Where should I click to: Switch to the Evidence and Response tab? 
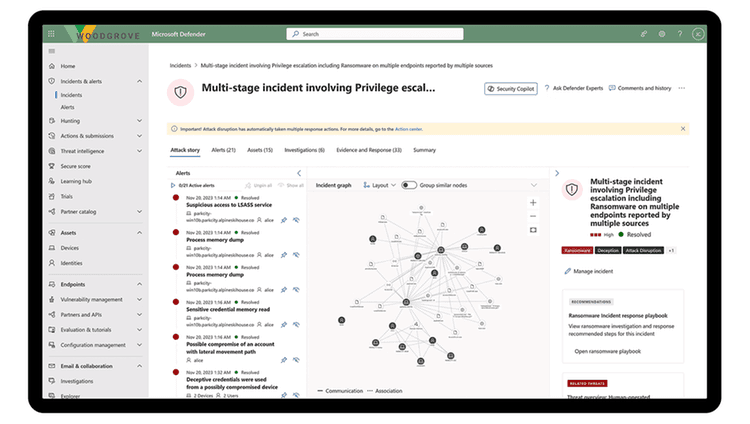369,150
